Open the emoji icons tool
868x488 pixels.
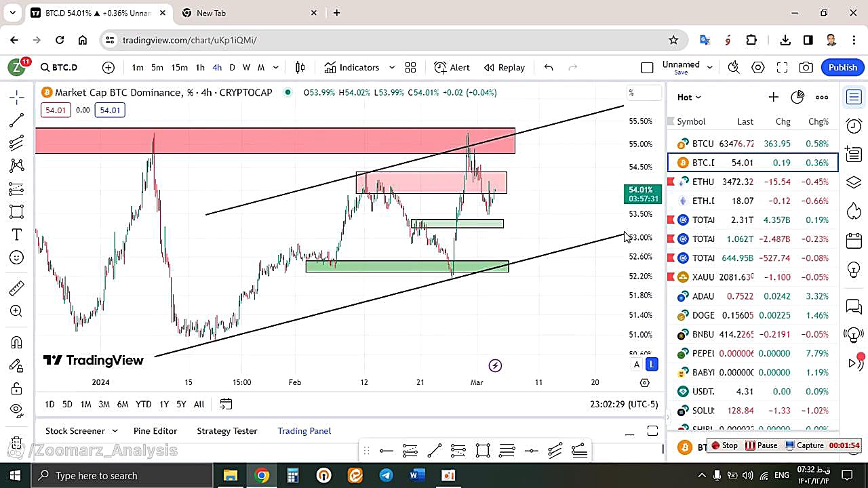(16, 258)
